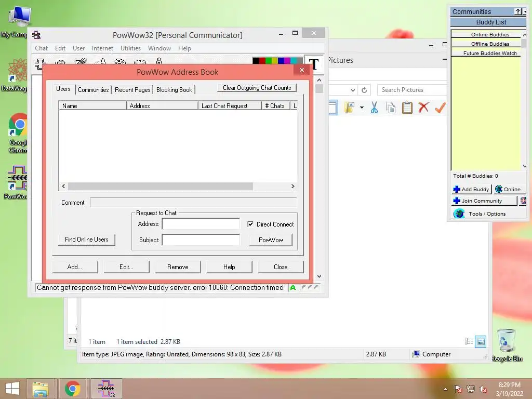Click the scissors Cut icon in Pictures window
This screenshot has height=399, width=532.
(374, 108)
